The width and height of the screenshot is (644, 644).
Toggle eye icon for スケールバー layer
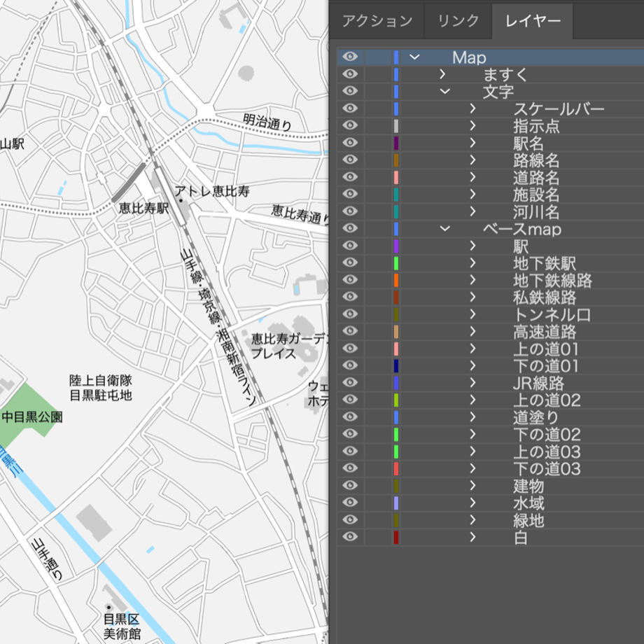coord(350,108)
